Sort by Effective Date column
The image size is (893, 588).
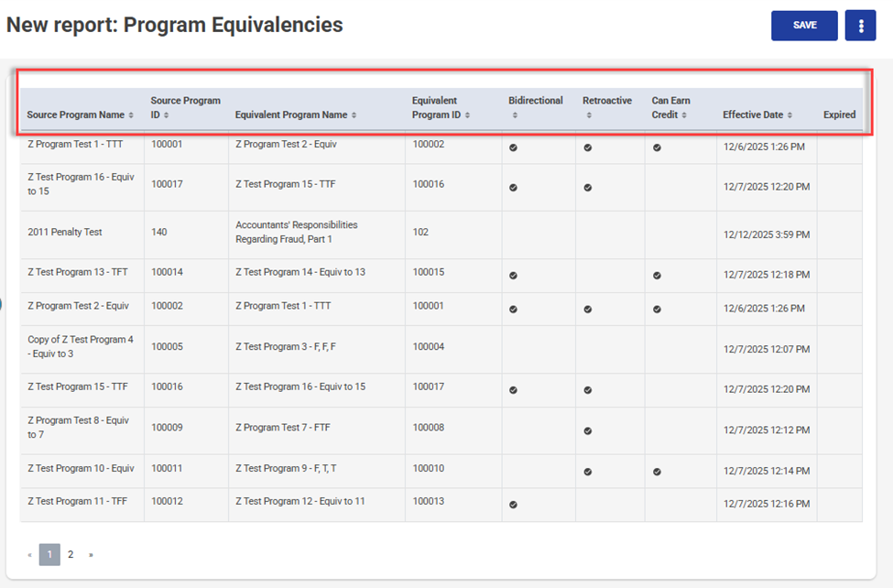pyautogui.click(x=757, y=115)
